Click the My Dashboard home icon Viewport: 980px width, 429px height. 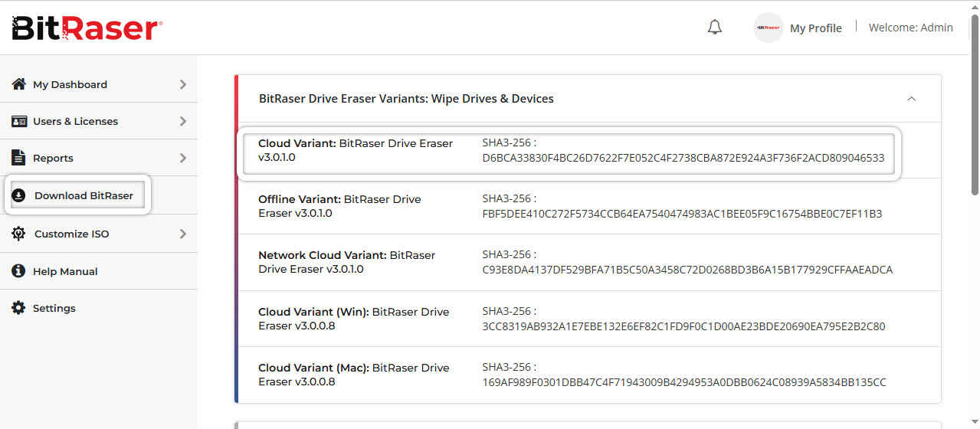[19, 84]
